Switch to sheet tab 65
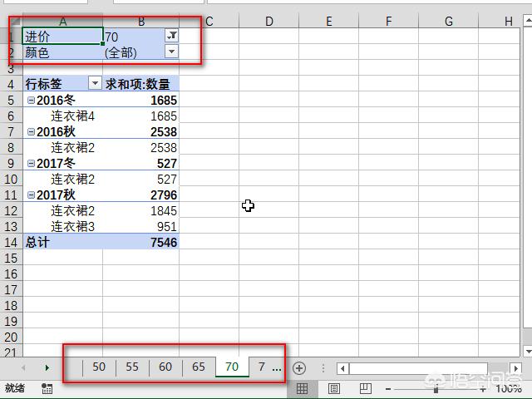The image size is (532, 399). coord(199,367)
